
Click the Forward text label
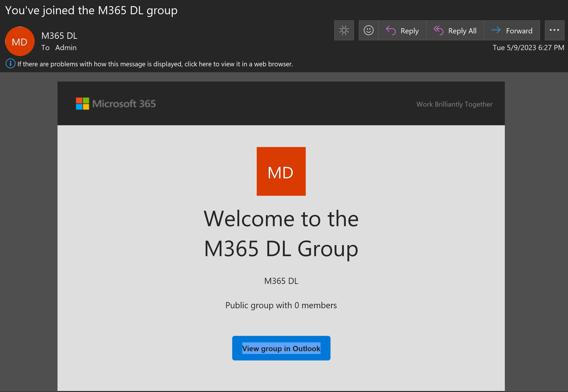[519, 31]
